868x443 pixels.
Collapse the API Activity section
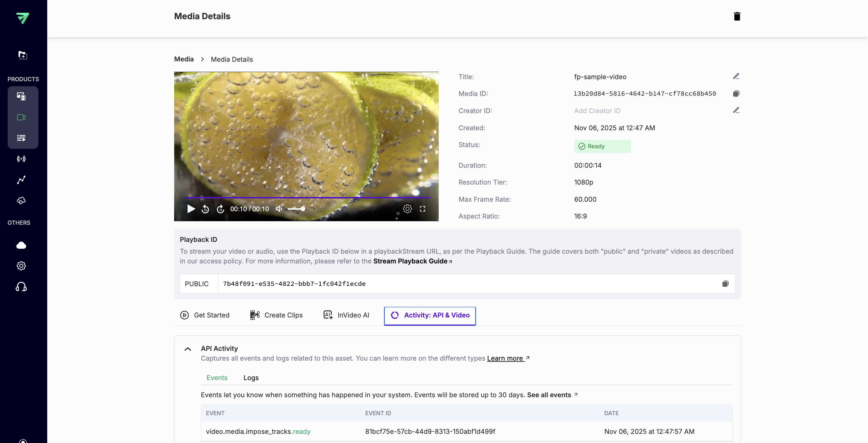[x=188, y=349]
